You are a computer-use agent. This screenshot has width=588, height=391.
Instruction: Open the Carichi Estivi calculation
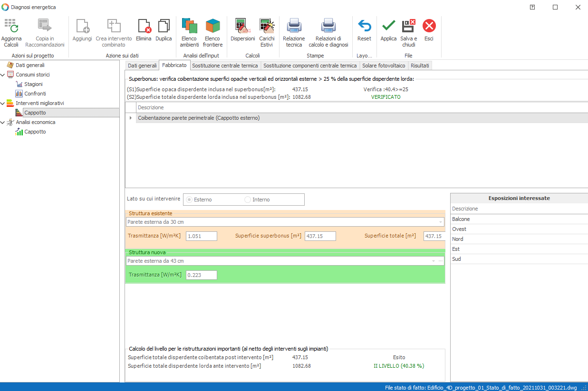(267, 26)
